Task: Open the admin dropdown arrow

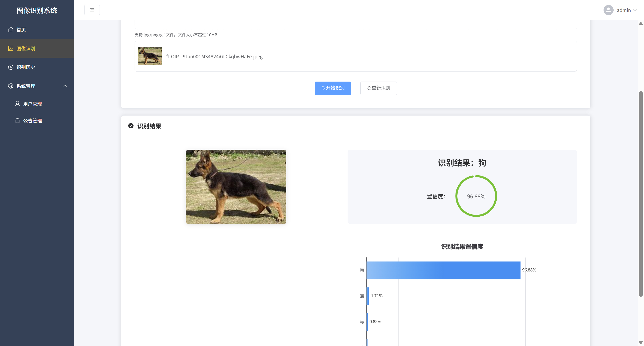Action: [x=635, y=10]
